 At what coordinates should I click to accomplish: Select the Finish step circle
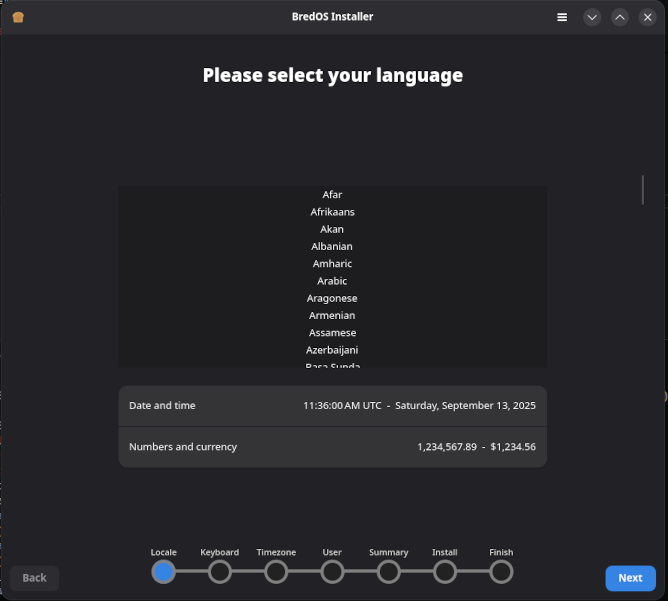tap(501, 572)
